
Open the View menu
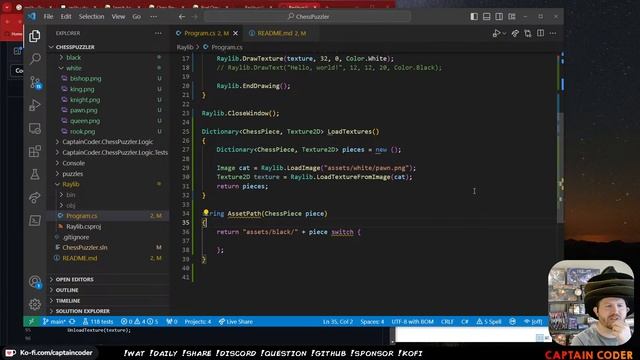pos(118,17)
